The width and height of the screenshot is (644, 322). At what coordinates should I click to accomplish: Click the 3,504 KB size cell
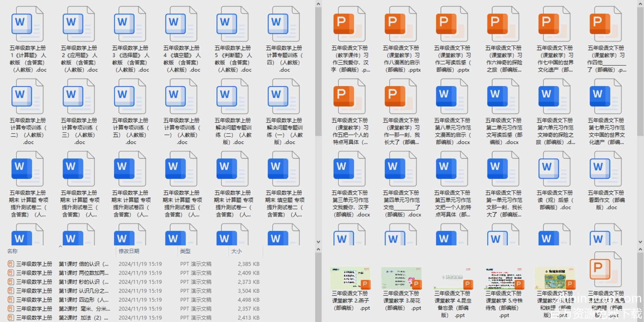tap(249, 291)
